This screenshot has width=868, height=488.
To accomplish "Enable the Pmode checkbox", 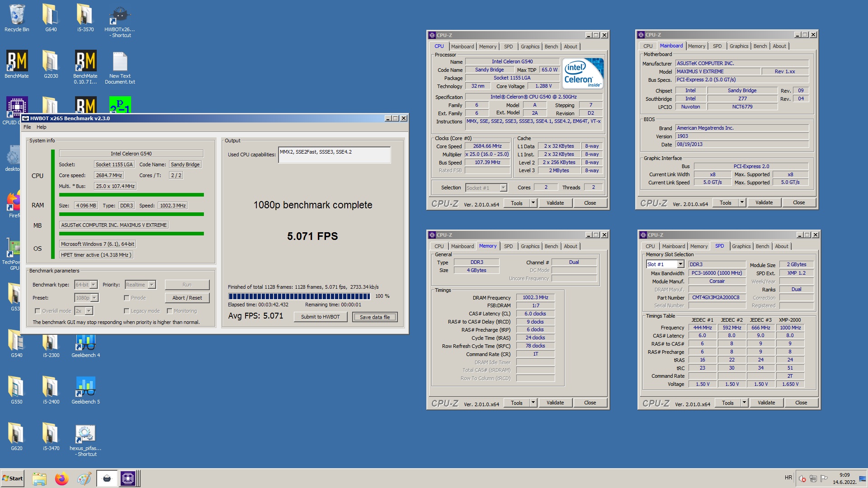I will point(127,298).
